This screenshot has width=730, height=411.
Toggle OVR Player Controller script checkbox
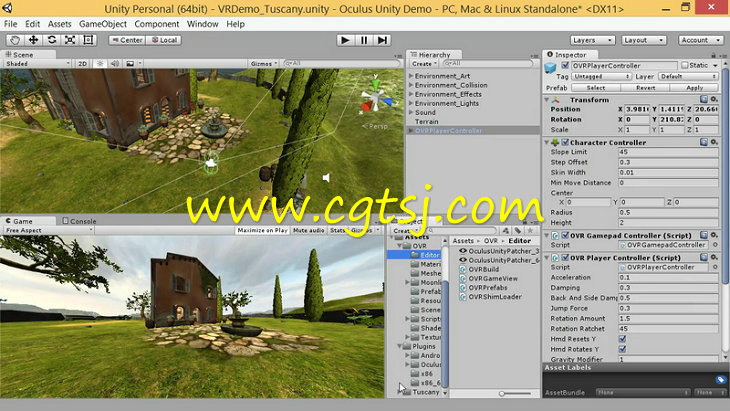coord(565,258)
